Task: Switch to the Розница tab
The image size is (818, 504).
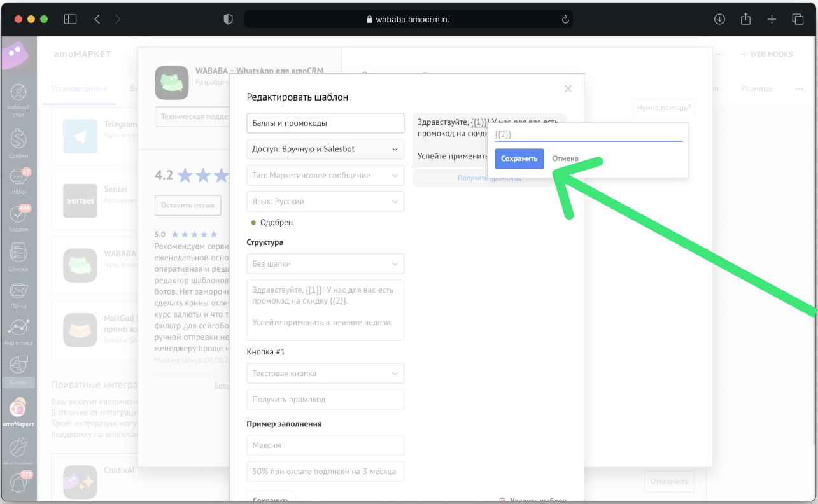Action: (756, 88)
